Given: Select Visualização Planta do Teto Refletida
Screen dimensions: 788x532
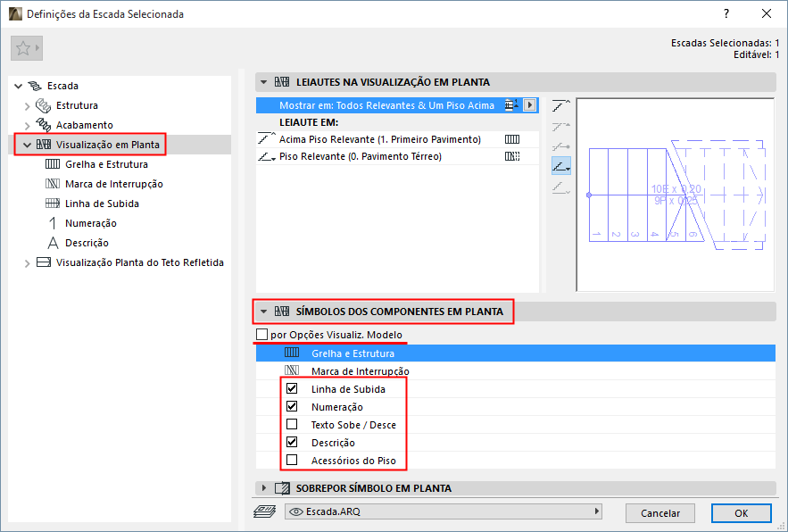Looking at the screenshot, I should tap(140, 262).
